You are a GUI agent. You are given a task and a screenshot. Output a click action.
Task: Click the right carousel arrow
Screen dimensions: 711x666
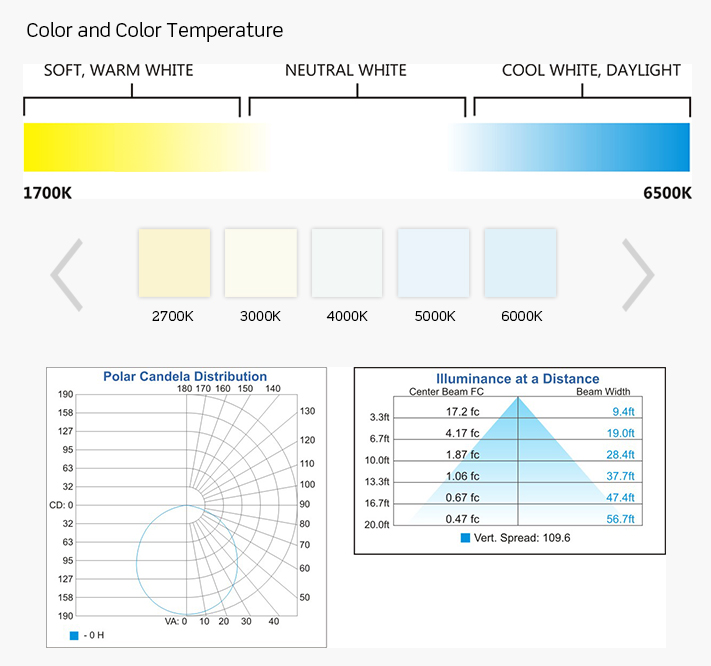coord(638,274)
